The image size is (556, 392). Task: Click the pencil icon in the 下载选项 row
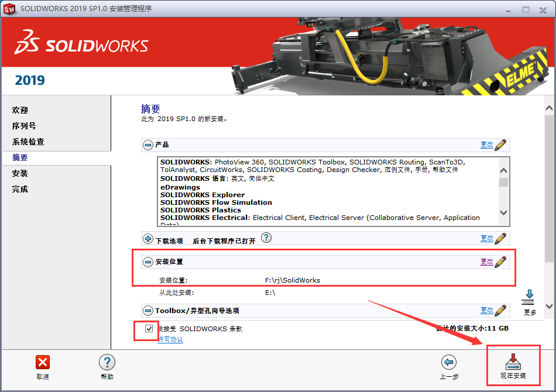(500, 239)
